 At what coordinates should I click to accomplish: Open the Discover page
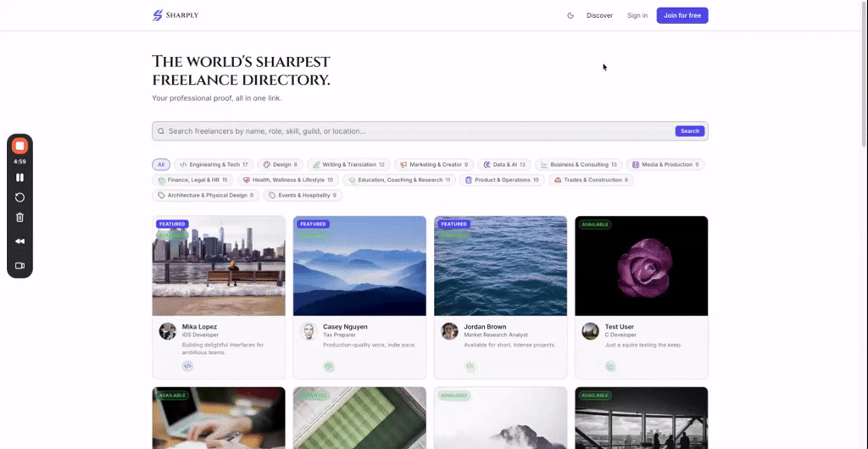tap(599, 15)
